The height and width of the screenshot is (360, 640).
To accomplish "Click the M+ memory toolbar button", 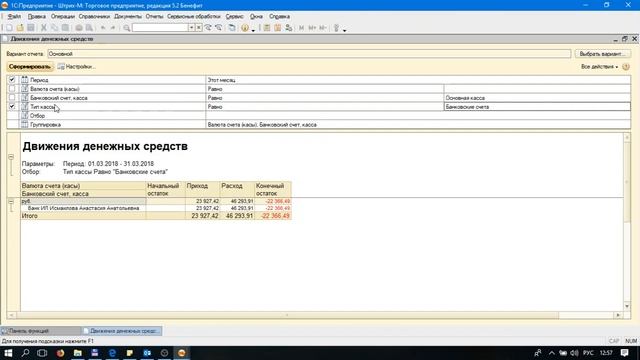I will [x=312, y=28].
